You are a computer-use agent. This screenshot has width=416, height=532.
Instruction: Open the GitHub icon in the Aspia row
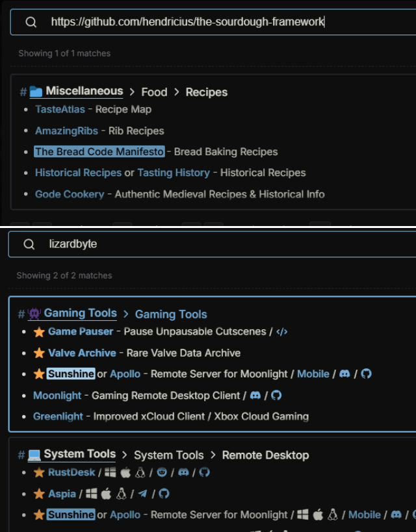[164, 493]
